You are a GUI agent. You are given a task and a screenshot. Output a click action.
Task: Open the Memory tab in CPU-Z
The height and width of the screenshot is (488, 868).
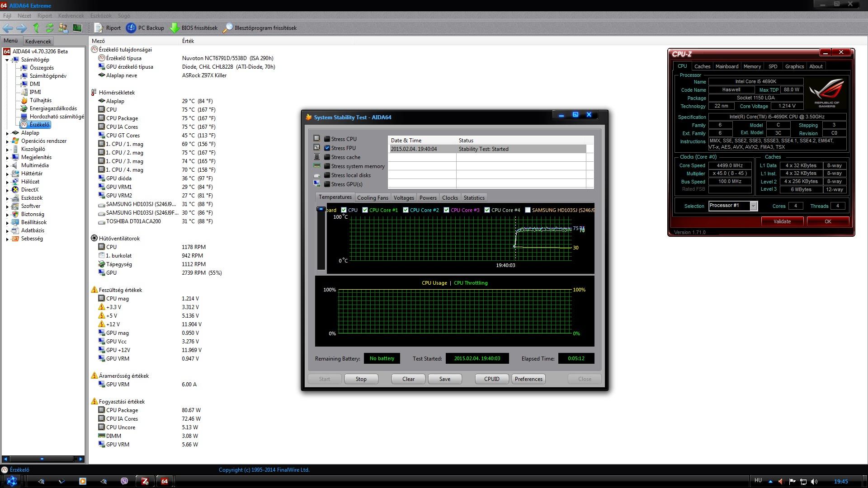pyautogui.click(x=752, y=66)
